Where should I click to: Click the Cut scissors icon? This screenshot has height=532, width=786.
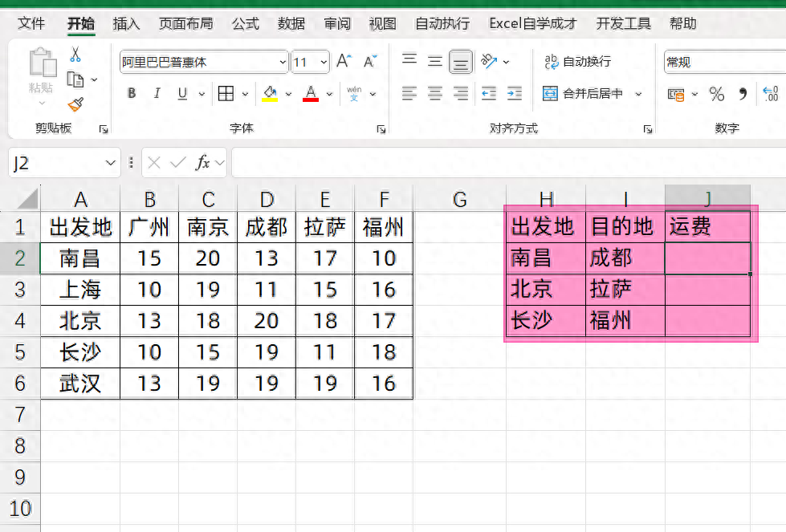pyautogui.click(x=75, y=54)
